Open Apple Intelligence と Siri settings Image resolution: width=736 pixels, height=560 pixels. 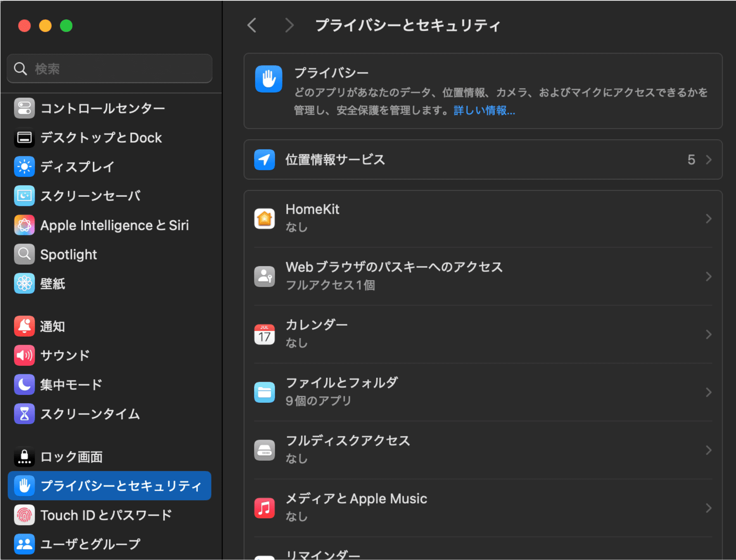[24, 225]
